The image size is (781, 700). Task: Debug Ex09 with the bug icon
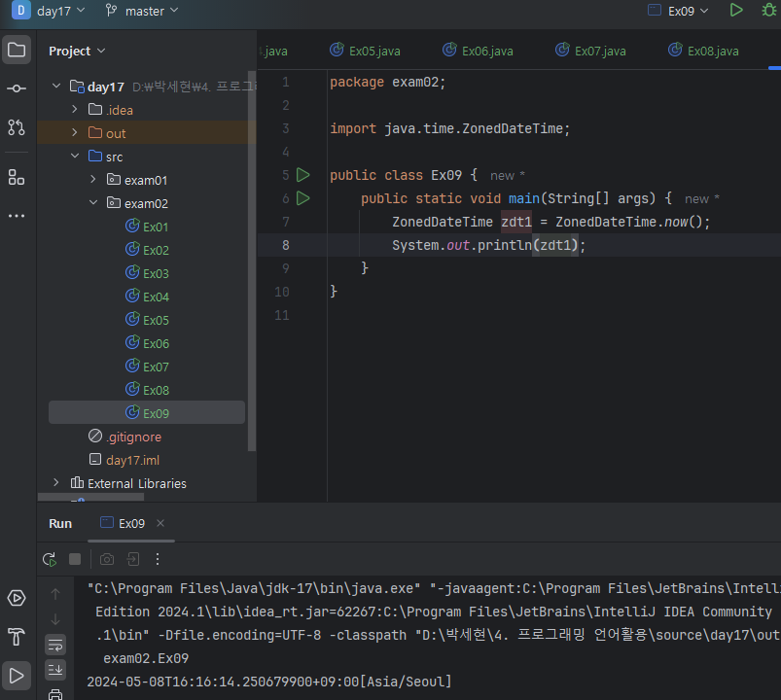click(769, 11)
